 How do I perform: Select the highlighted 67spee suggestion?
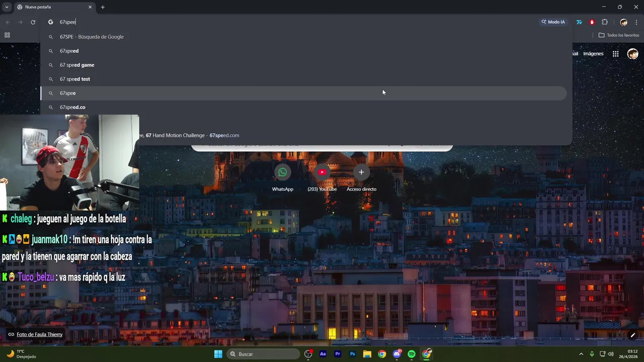pyautogui.click(x=303, y=93)
